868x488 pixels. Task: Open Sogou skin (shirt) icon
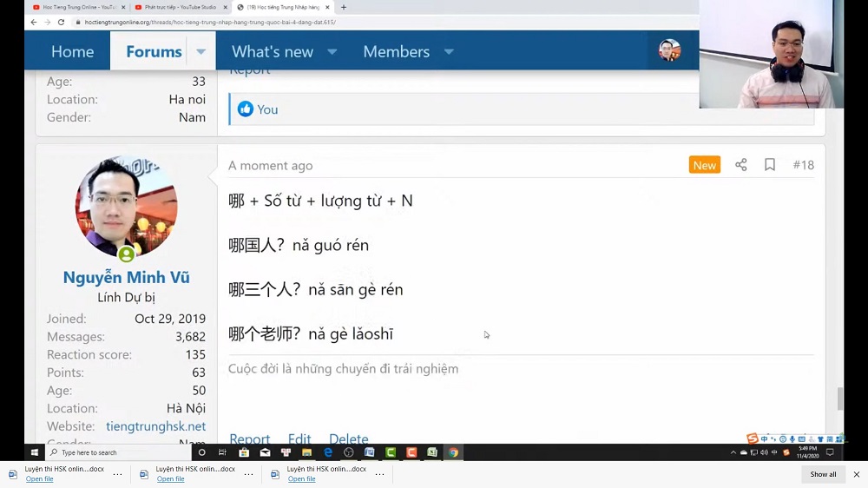pos(820,439)
